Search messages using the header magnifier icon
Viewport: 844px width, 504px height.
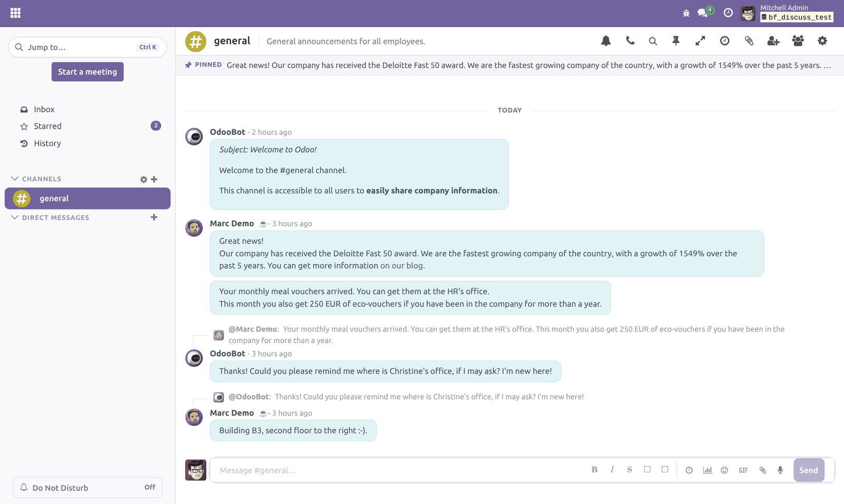coord(653,41)
